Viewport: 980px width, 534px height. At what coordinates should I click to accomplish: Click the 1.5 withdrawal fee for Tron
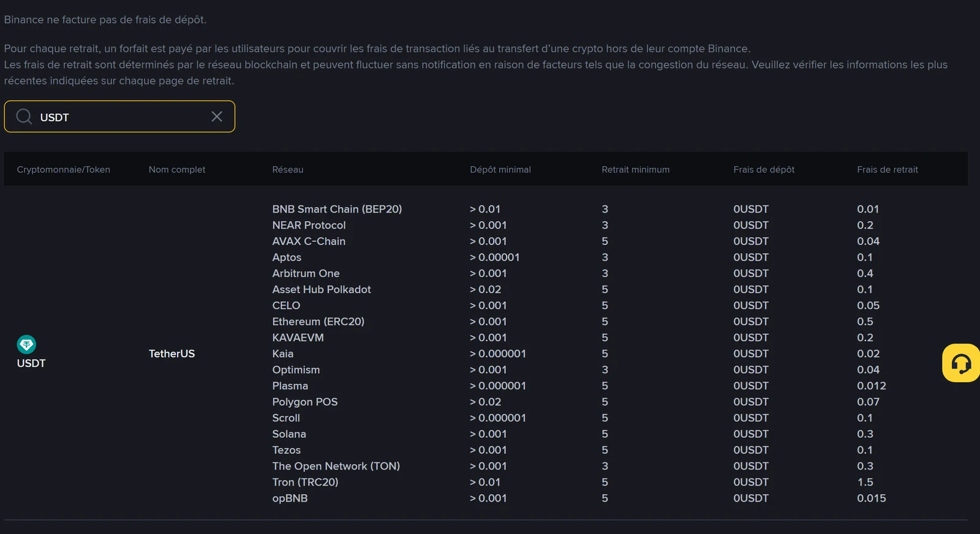[x=865, y=482]
